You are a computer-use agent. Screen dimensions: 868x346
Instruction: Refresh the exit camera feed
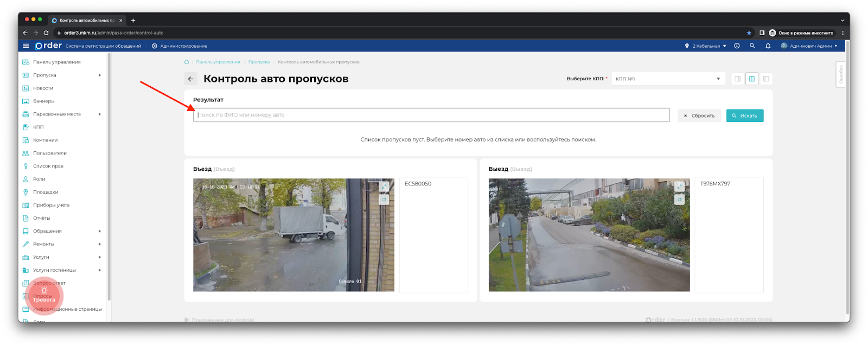click(679, 200)
